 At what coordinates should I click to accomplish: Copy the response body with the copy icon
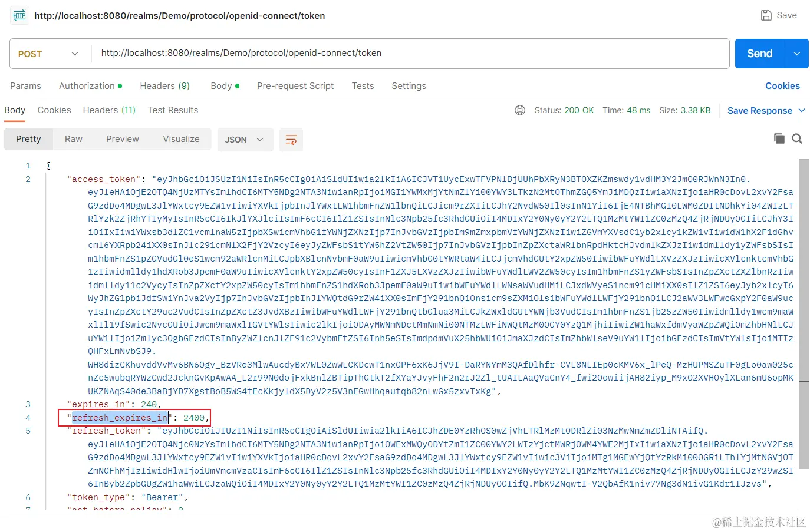[x=779, y=138]
